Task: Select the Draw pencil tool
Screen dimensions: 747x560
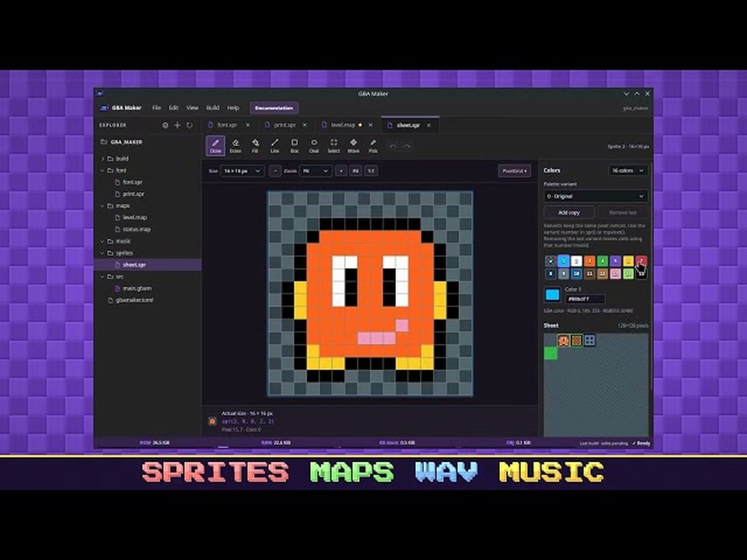Action: (215, 145)
